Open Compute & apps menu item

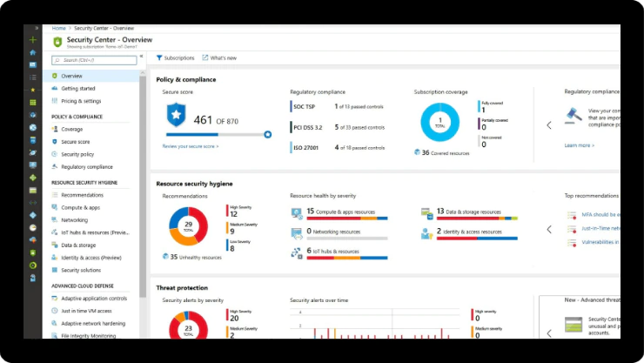coord(80,208)
